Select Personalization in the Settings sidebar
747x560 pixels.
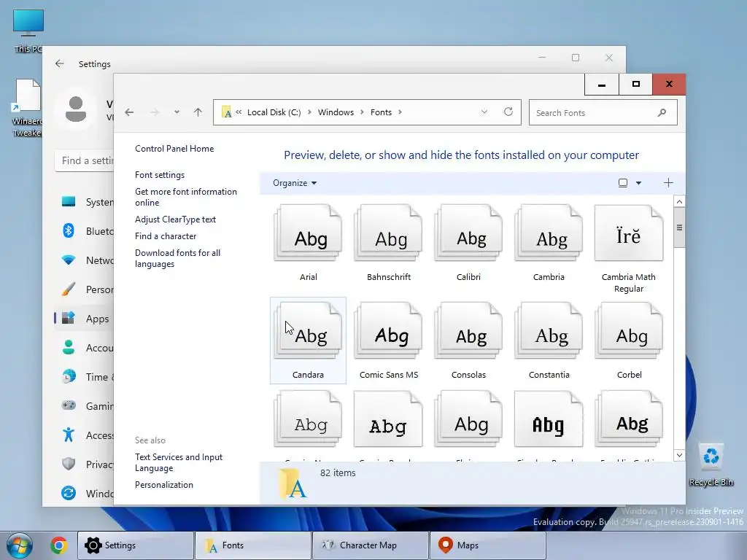[x=84, y=289]
